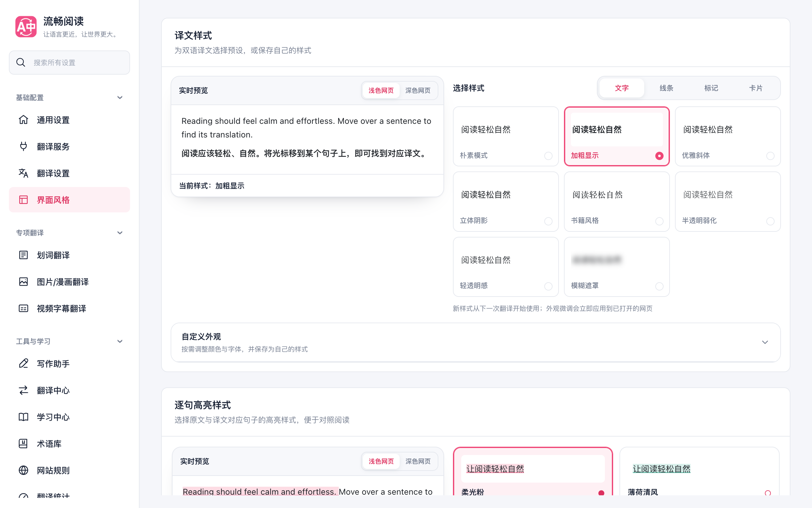Open 通用设置 via home icon

tap(23, 120)
